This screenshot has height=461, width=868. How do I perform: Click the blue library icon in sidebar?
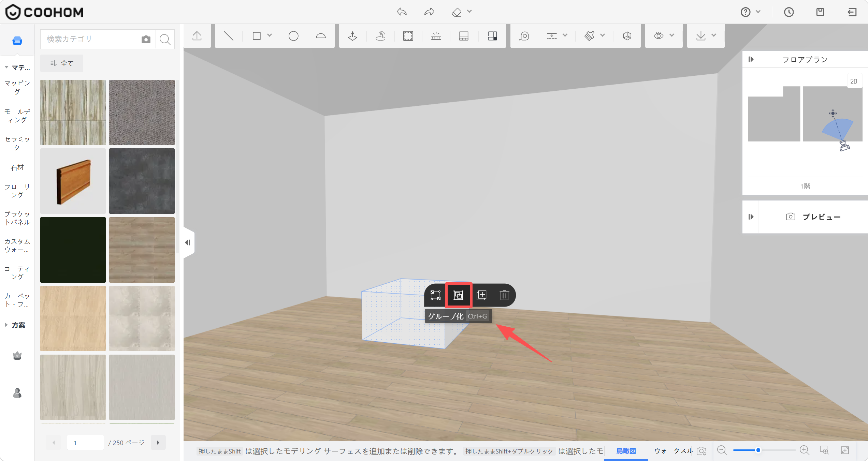(17, 41)
